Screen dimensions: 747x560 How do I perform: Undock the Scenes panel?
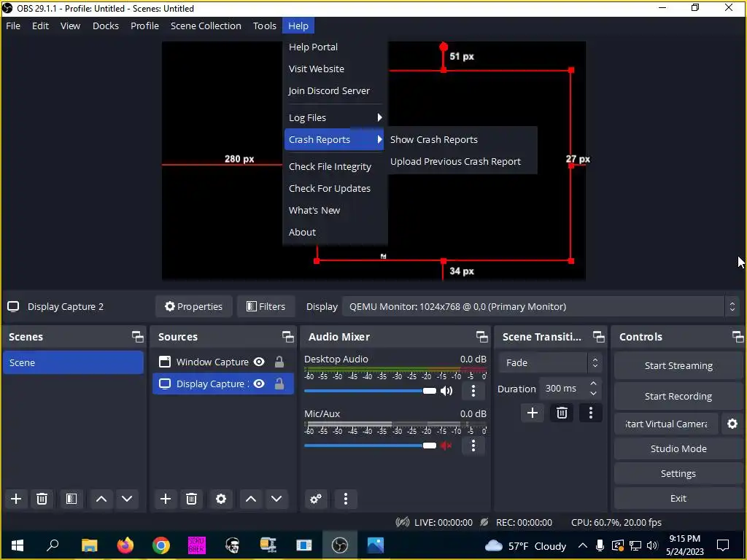[138, 337]
